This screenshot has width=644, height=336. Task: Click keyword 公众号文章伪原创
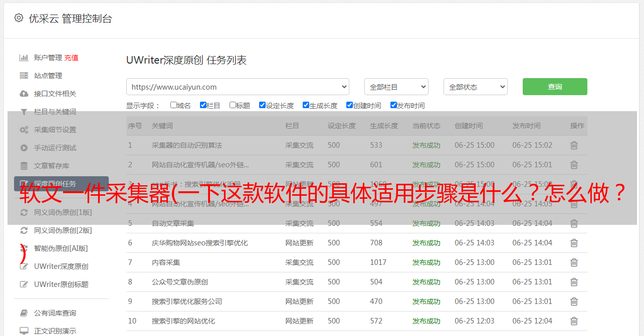pos(180,282)
